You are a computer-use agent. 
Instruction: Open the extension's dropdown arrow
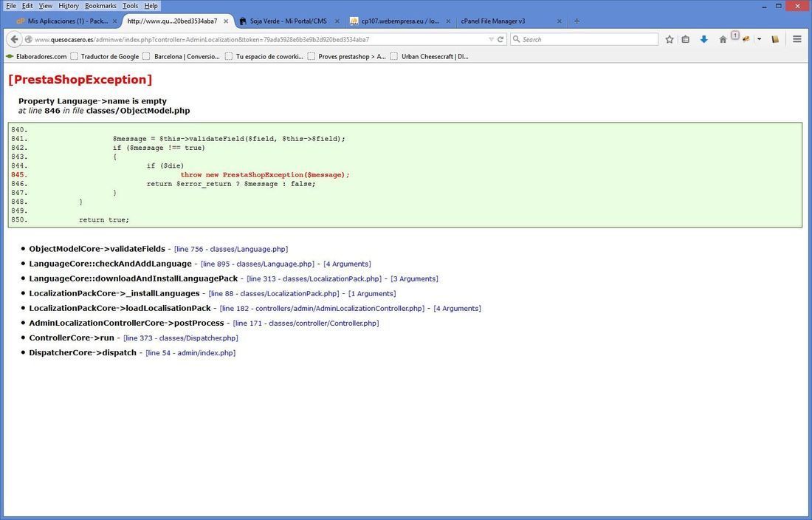click(x=759, y=39)
